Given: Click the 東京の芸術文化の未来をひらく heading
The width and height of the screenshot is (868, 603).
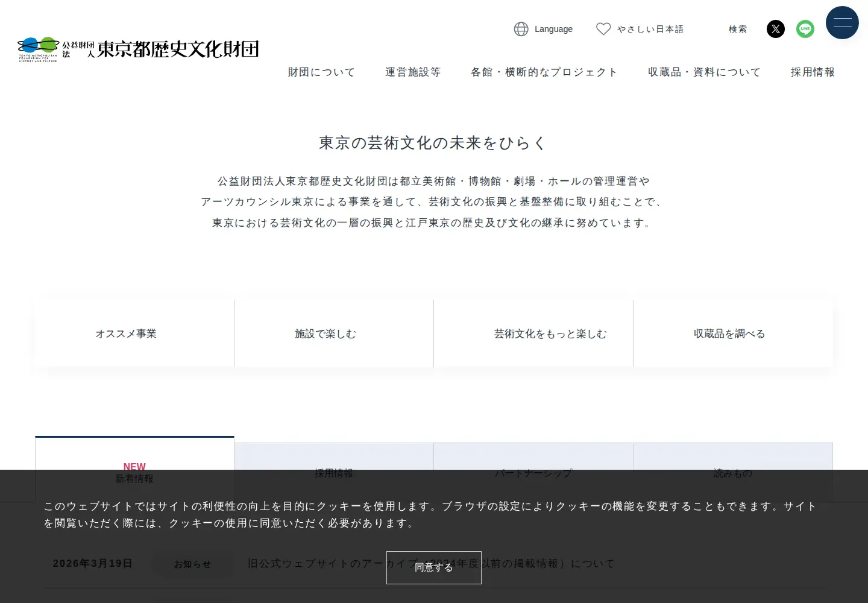Looking at the screenshot, I should click(433, 143).
